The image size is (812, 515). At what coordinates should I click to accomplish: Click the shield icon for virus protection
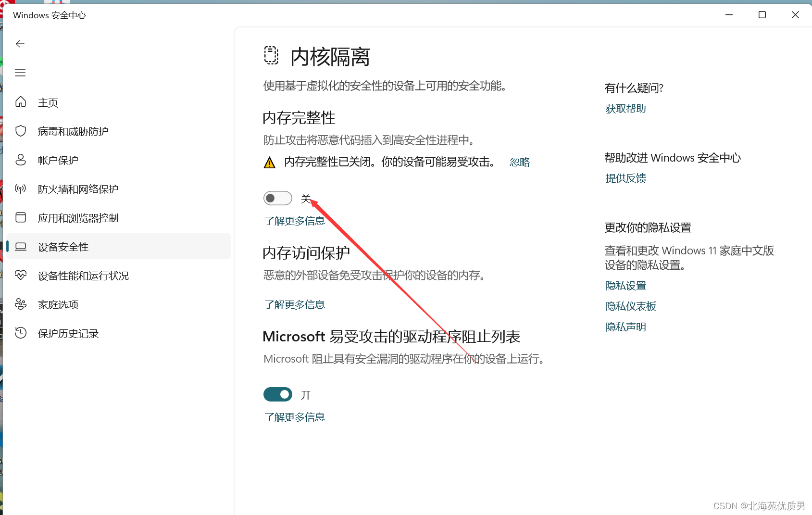click(21, 131)
